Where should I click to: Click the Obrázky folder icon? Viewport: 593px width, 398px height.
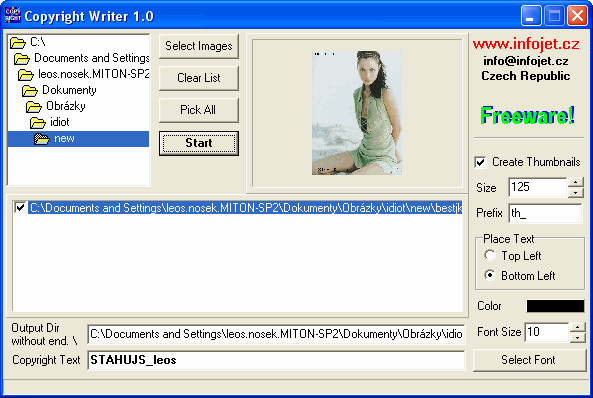[x=34, y=107]
